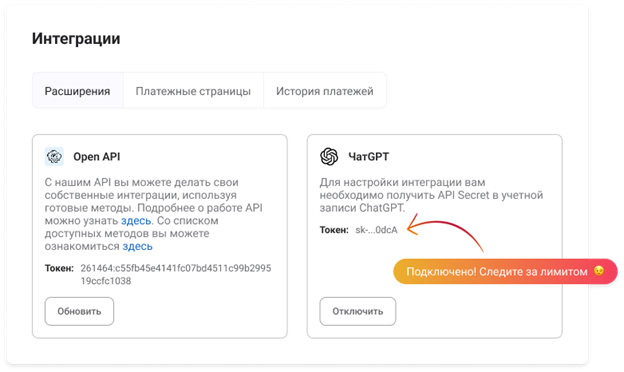Follow the здесь link for methods list
The height and width of the screenshot is (372, 624).
(137, 246)
